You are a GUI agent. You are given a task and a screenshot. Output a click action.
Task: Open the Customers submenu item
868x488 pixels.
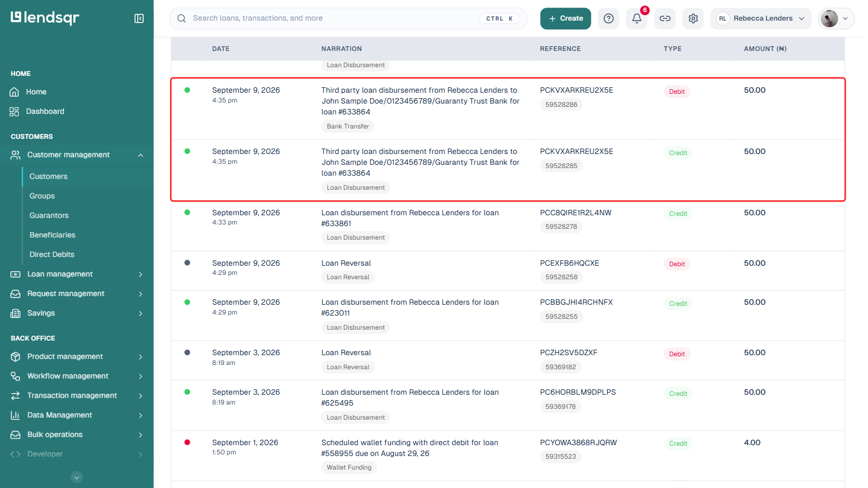pyautogui.click(x=48, y=176)
